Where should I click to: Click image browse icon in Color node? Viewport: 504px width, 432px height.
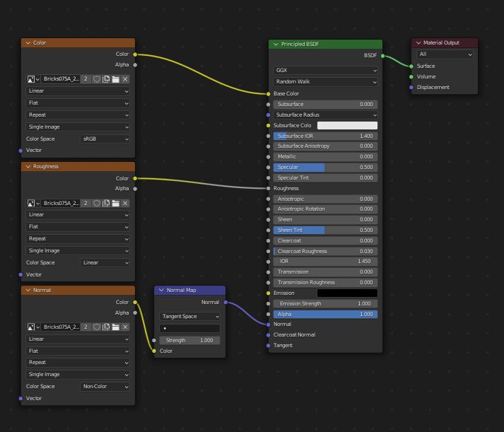pyautogui.click(x=33, y=79)
